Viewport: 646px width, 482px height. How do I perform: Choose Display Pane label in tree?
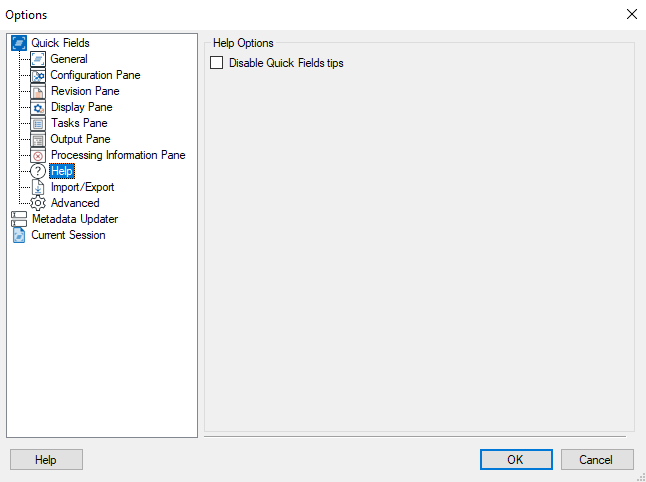82,107
